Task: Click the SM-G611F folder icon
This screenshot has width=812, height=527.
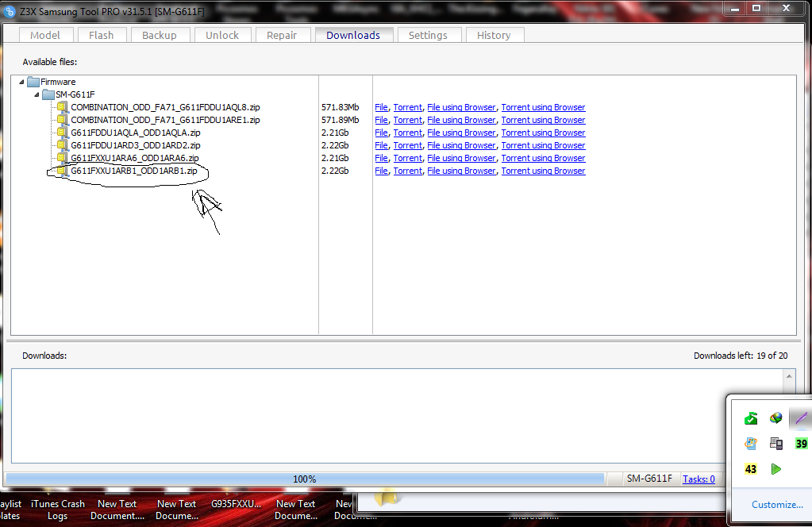Action: (x=48, y=94)
